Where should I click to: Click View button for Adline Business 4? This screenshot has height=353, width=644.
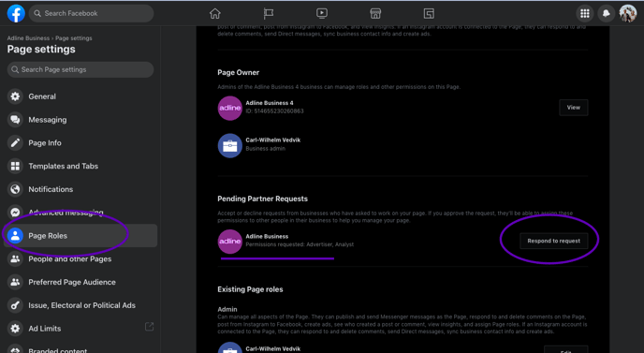click(x=574, y=108)
